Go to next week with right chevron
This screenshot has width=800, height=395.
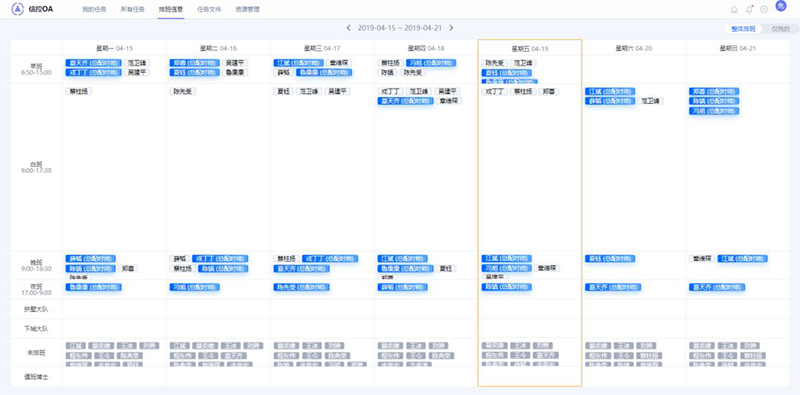[x=451, y=28]
